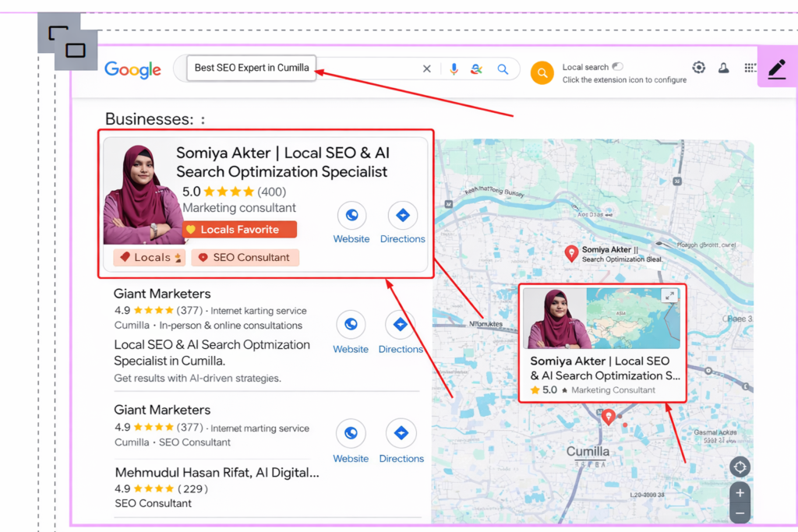Screen dimensions: 798x532
Task: Open the Google apps grid icon
Action: (x=750, y=69)
